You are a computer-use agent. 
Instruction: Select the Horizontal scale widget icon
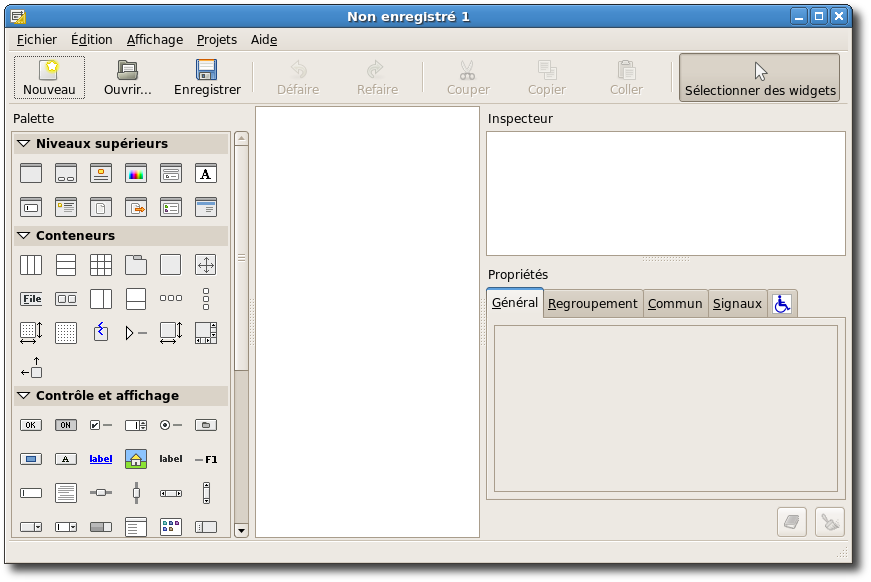101,493
